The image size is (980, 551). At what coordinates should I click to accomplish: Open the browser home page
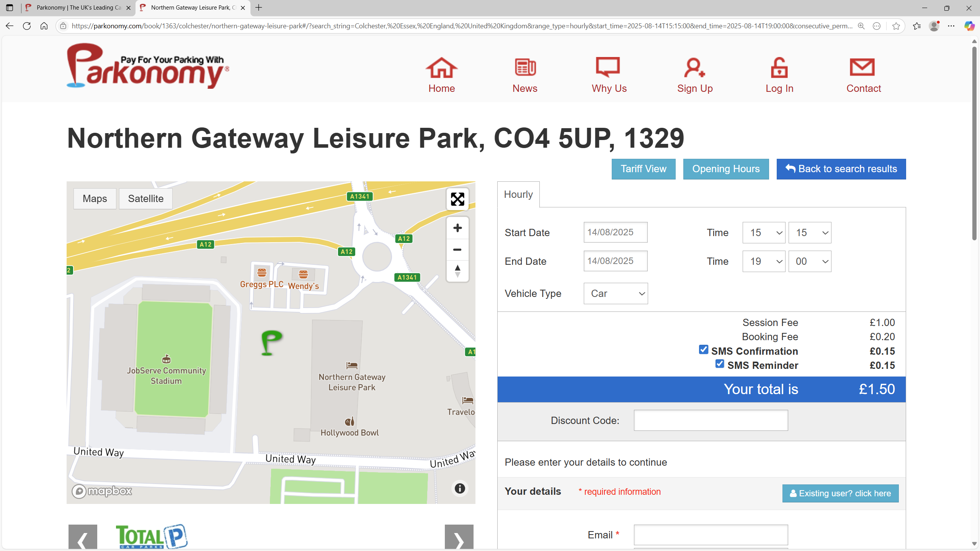tap(44, 26)
